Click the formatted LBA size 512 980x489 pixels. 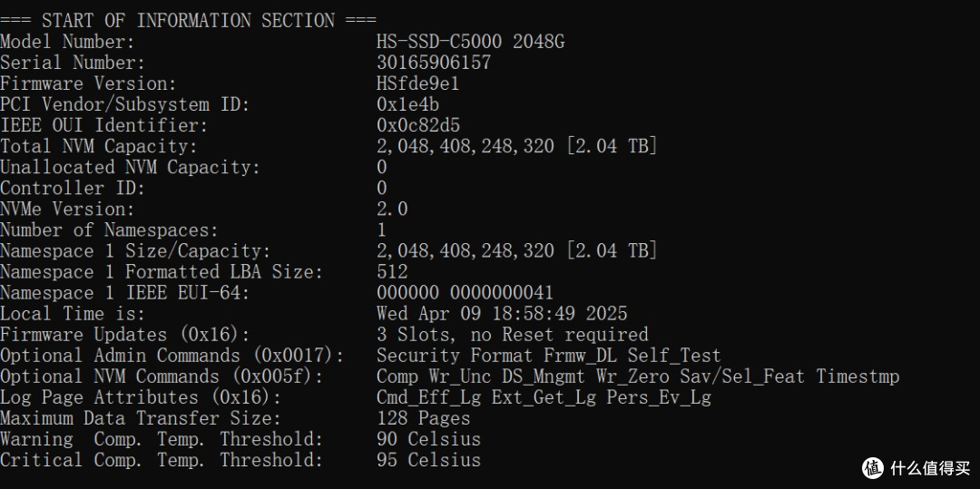392,271
